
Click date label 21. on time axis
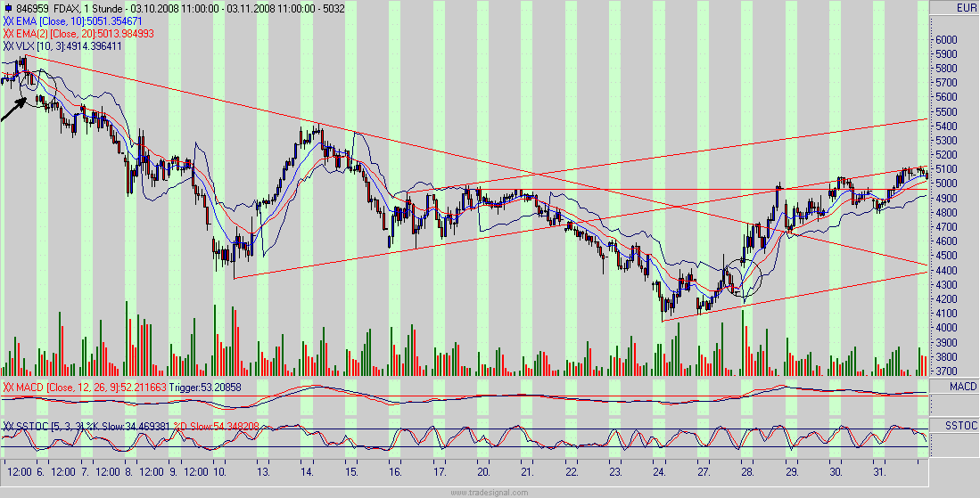click(x=528, y=472)
